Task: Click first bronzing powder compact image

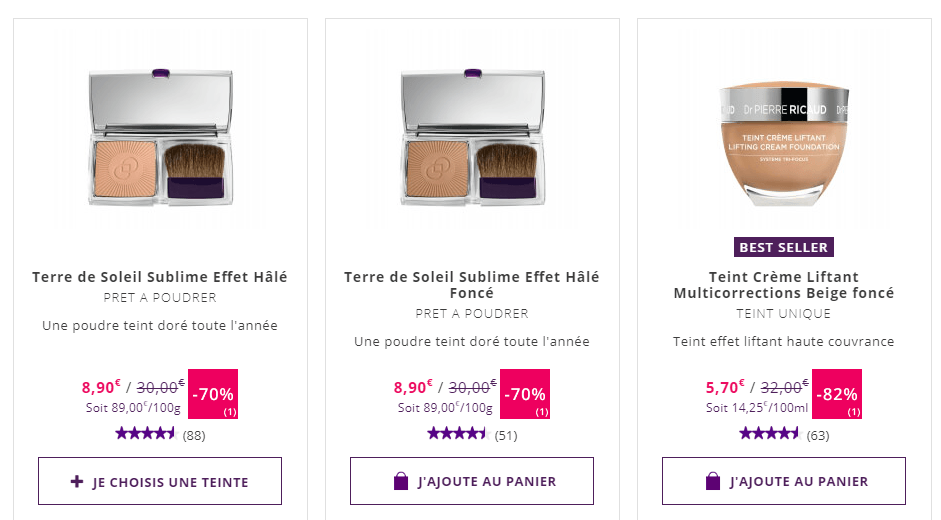Action: (160, 137)
